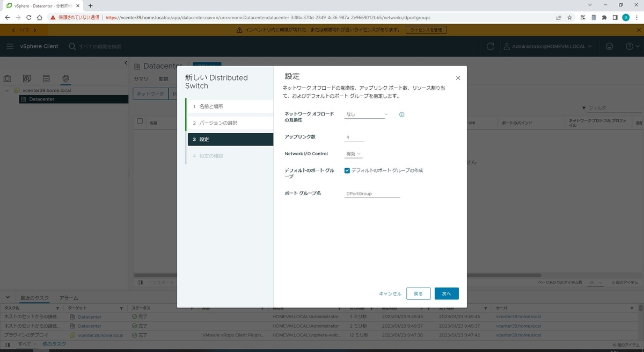Sort tasks by タスク名 column
The height and width of the screenshot is (352, 644).
click(x=11, y=308)
